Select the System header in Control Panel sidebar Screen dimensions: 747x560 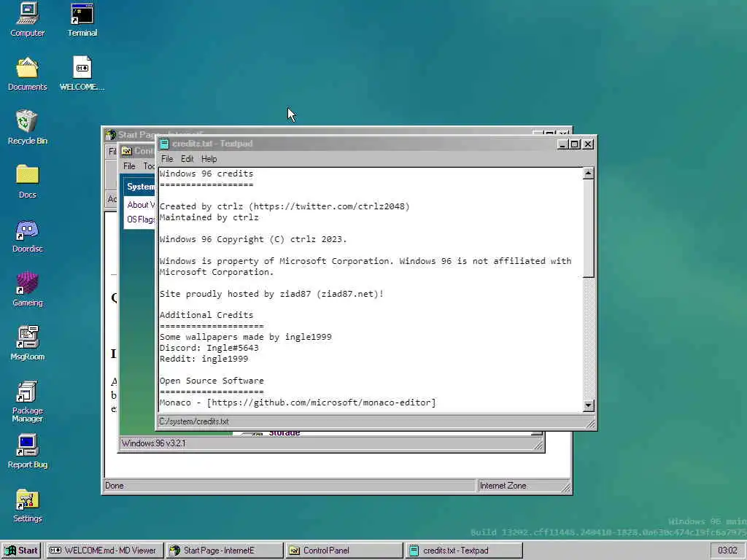pyautogui.click(x=140, y=187)
